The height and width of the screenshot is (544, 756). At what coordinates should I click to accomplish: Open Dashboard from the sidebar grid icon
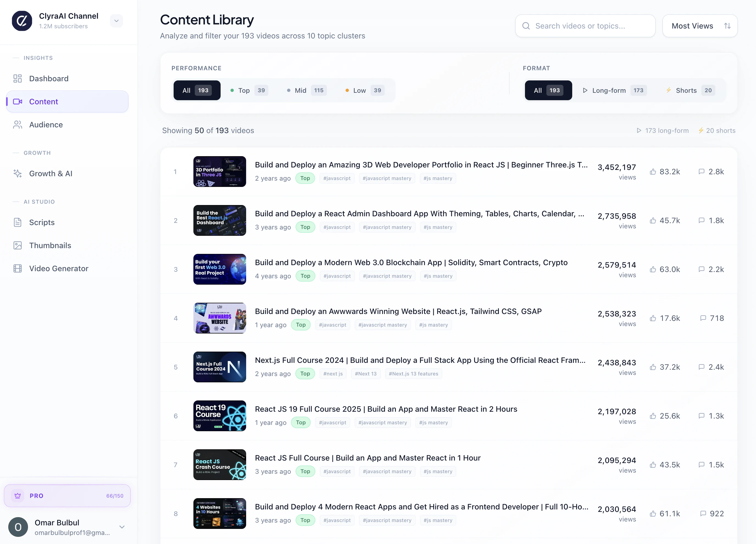click(17, 78)
